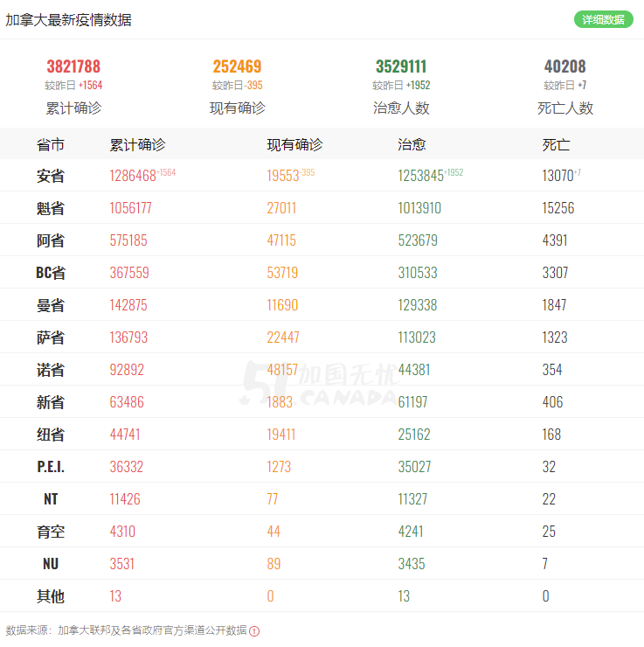Select the 魁省 row label
The width and height of the screenshot is (644, 647).
tap(51, 208)
